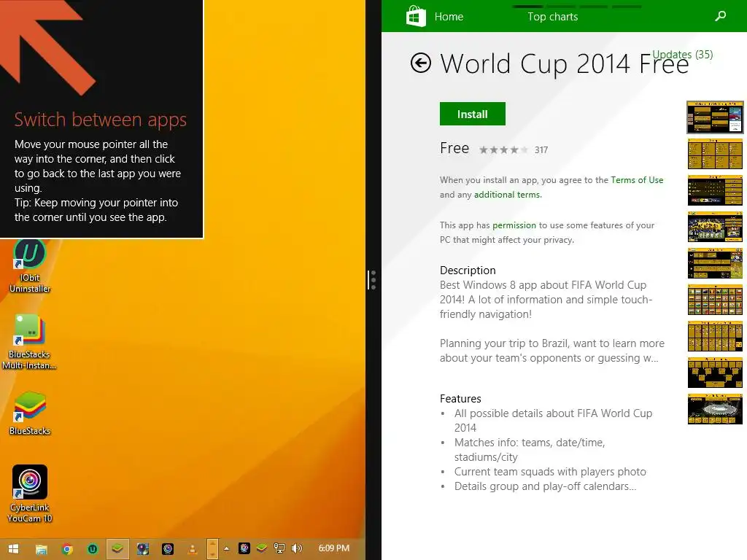Click the Description heading
This screenshot has height=560, width=747.
click(468, 270)
